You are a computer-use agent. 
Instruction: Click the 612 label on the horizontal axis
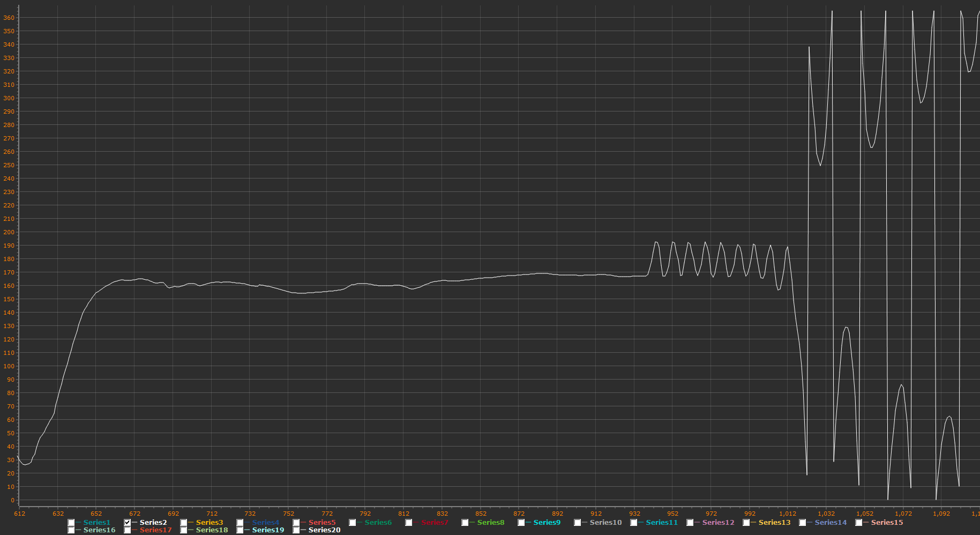tap(20, 514)
